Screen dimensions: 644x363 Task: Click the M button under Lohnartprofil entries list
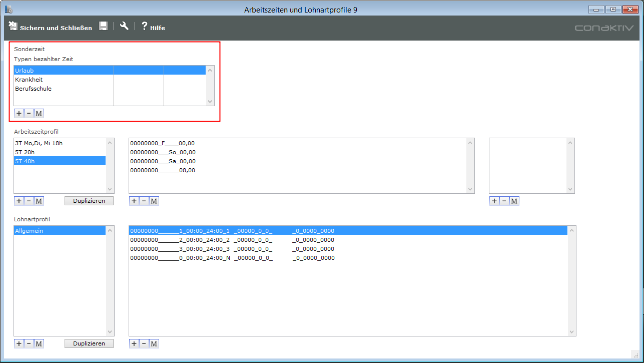point(154,344)
